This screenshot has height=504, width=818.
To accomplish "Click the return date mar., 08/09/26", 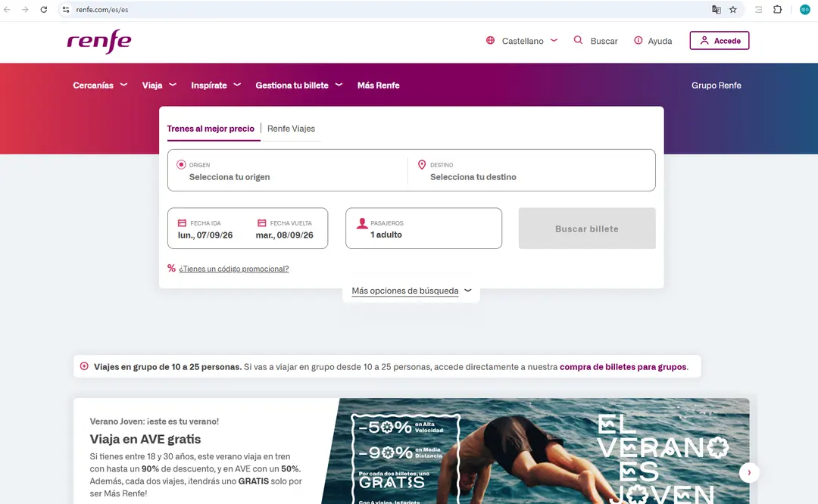I will click(284, 235).
